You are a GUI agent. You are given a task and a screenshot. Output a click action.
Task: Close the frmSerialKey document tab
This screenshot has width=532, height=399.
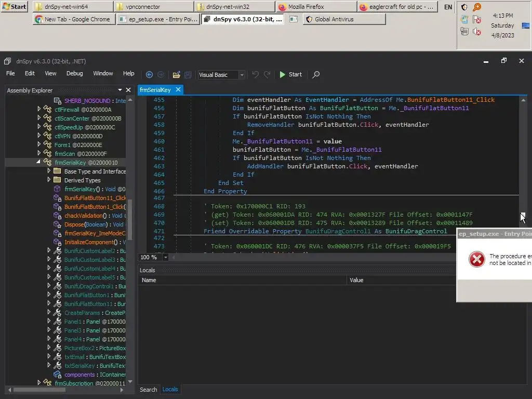pos(178,90)
